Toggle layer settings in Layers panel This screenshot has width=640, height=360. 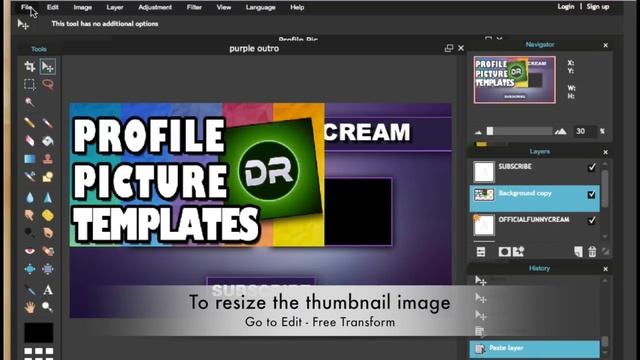click(481, 252)
